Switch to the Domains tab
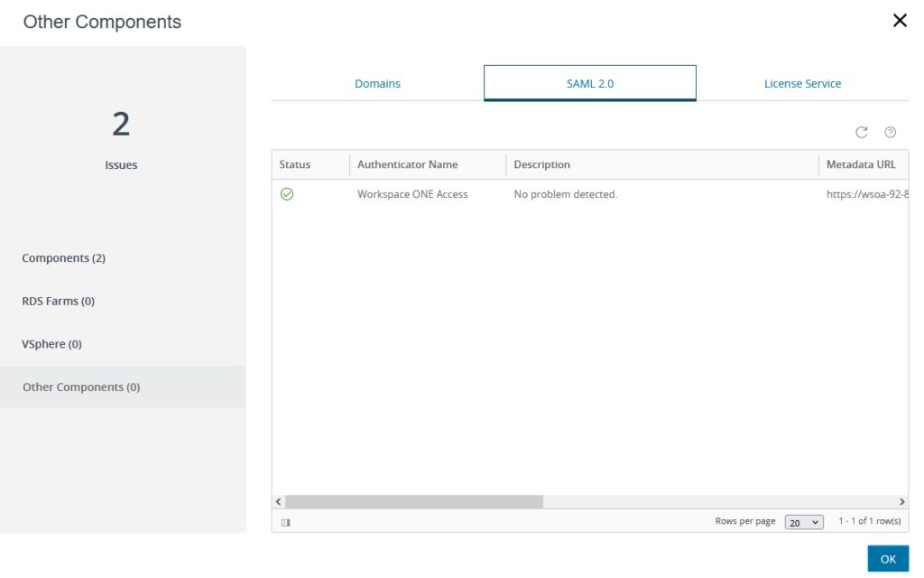 (377, 83)
